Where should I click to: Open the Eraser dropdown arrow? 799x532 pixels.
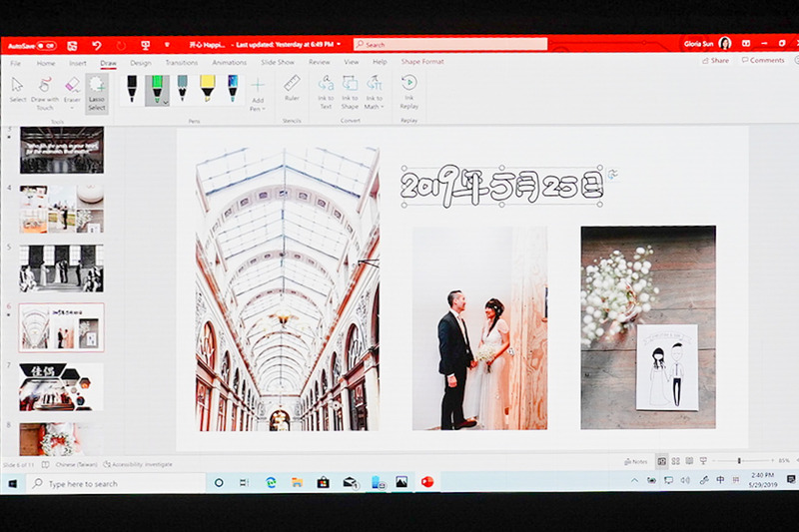click(72, 108)
